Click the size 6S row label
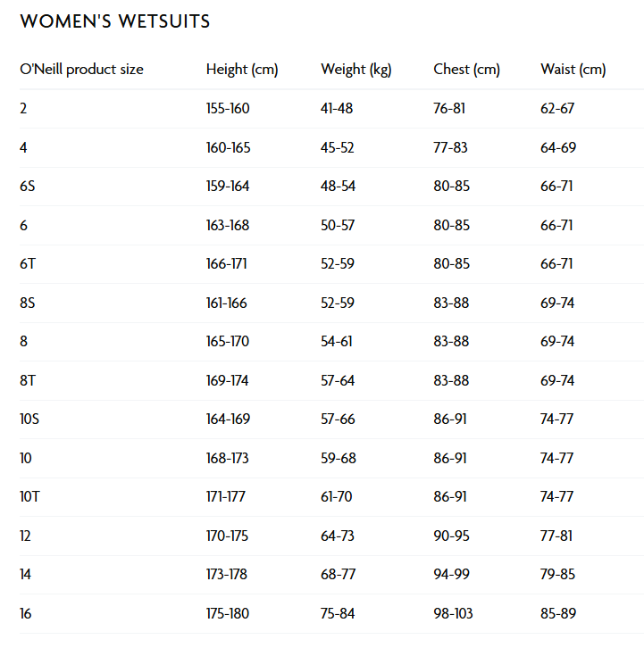This screenshot has width=644, height=648. point(28,187)
